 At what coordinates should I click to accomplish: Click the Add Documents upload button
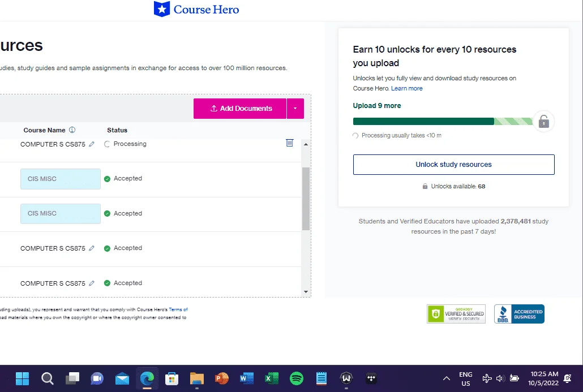[x=240, y=109]
